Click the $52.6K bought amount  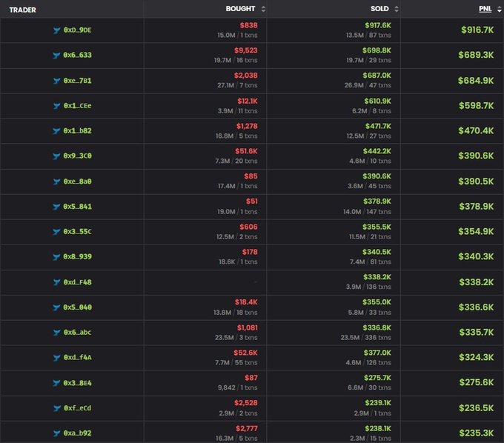click(245, 353)
